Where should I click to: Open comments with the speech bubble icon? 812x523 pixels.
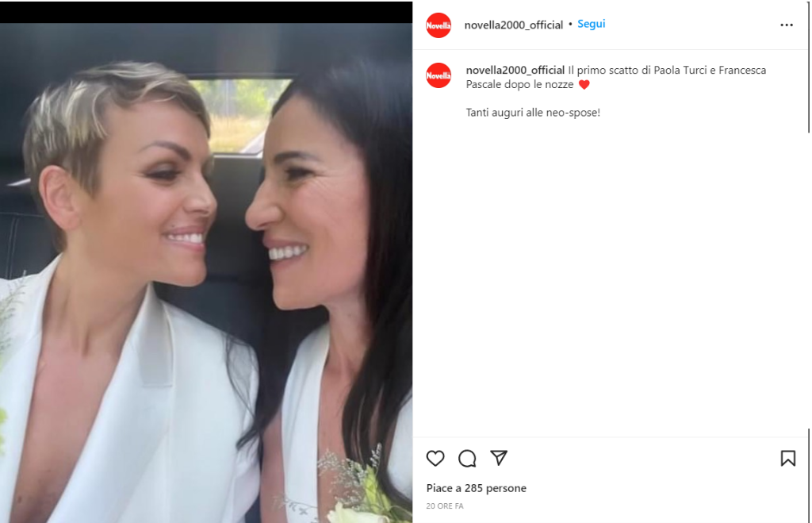point(467,458)
